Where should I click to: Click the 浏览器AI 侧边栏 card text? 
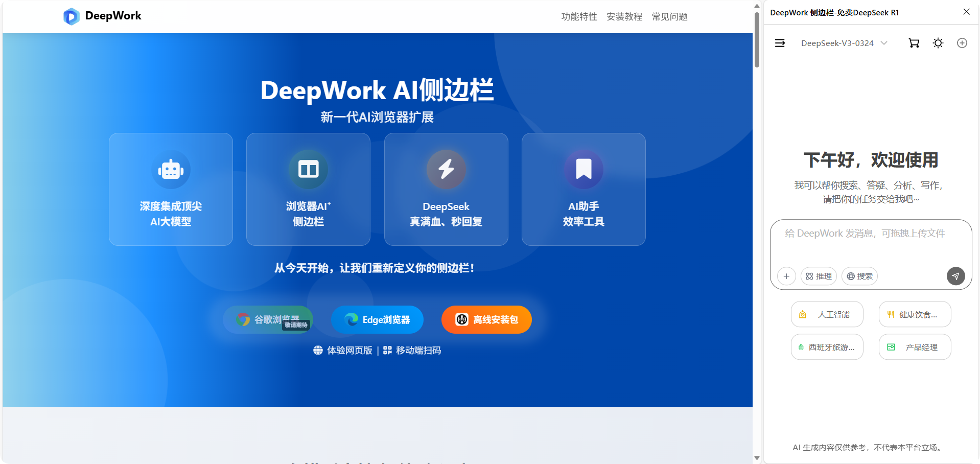(308, 214)
